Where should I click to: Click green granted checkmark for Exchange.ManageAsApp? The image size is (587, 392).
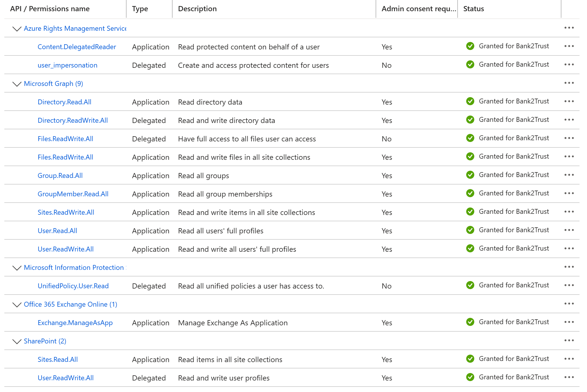click(470, 322)
